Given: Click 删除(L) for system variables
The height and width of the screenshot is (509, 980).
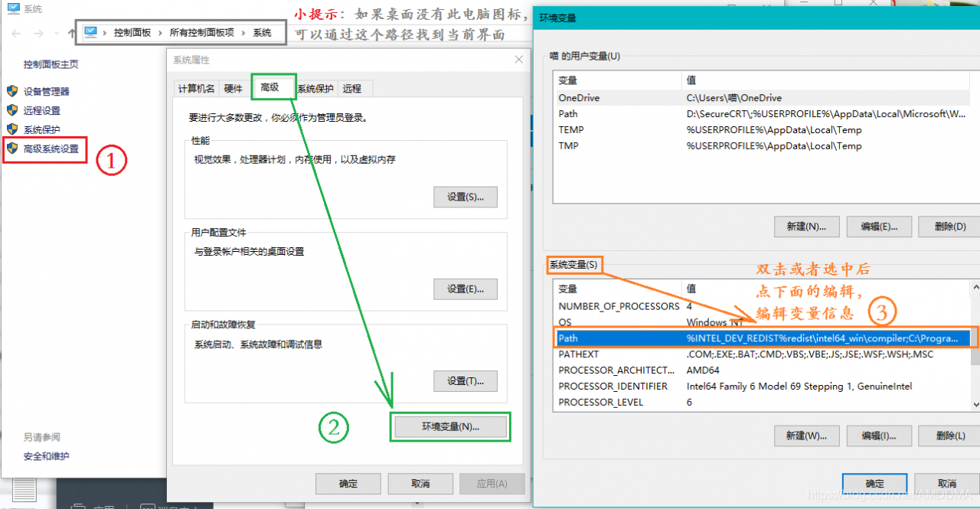Looking at the screenshot, I should coord(951,436).
